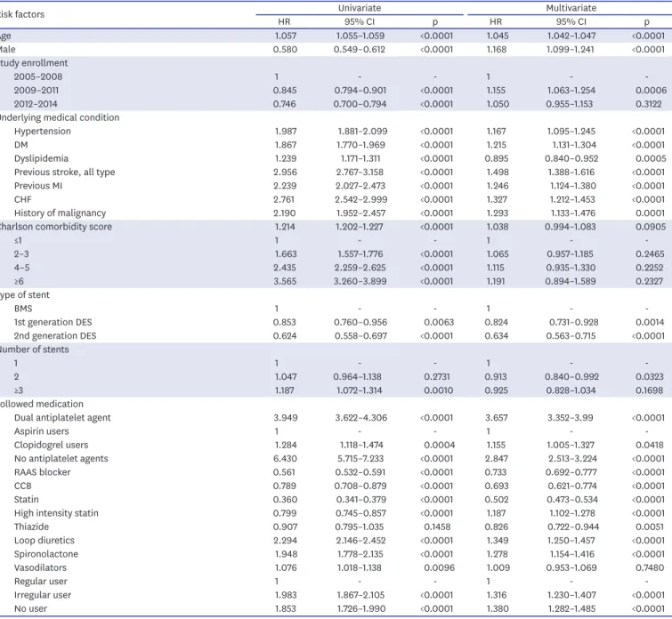Click the p value '0.3122'
The width and height of the screenshot is (672, 619).
(x=649, y=104)
